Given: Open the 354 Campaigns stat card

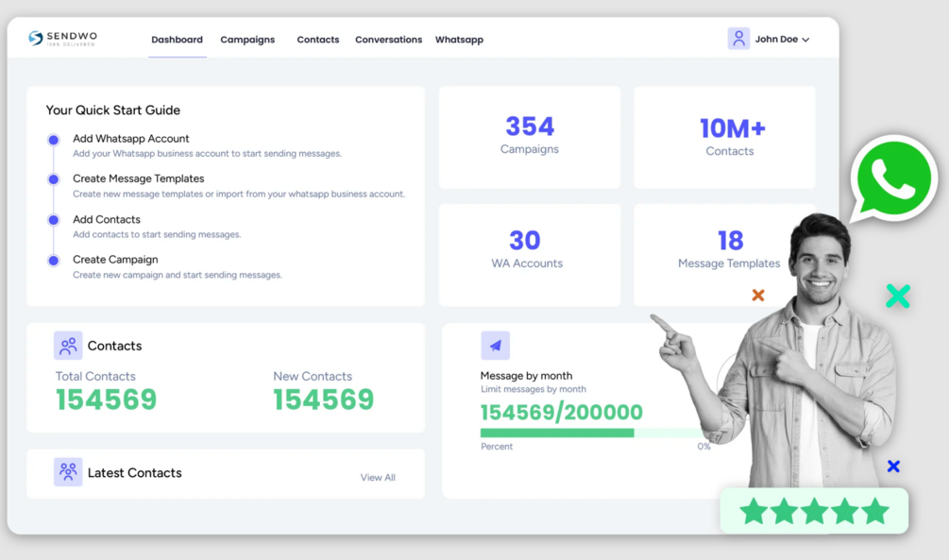Looking at the screenshot, I should pos(530,137).
